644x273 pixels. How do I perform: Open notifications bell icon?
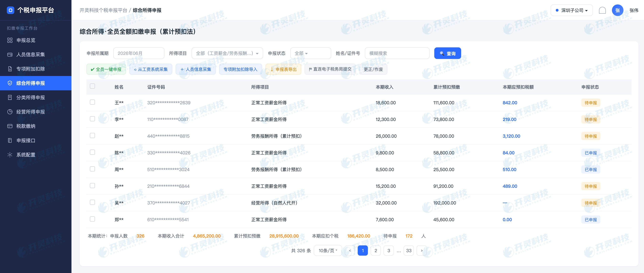tap(602, 10)
